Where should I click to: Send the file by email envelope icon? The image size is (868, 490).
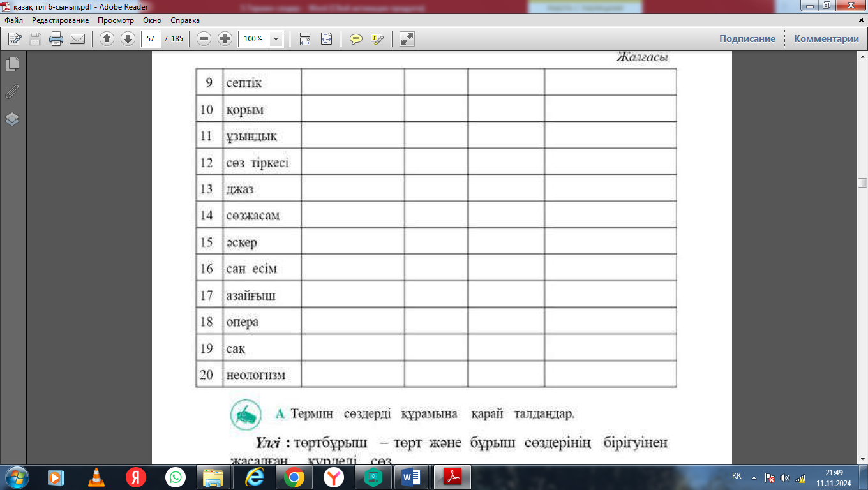point(77,39)
